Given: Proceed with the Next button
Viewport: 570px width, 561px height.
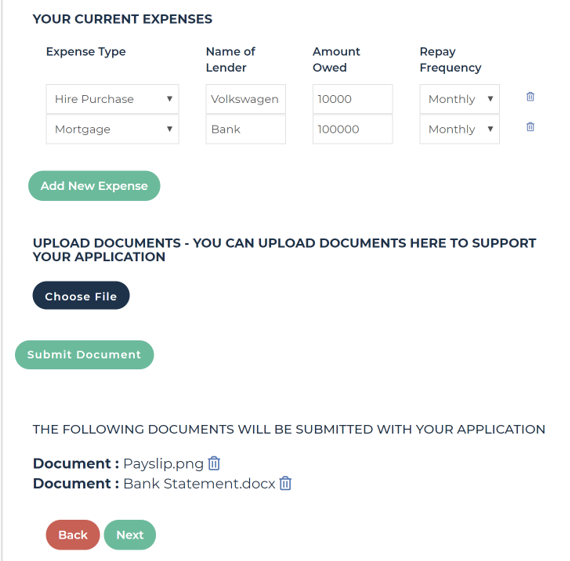Looking at the screenshot, I should 130,535.
